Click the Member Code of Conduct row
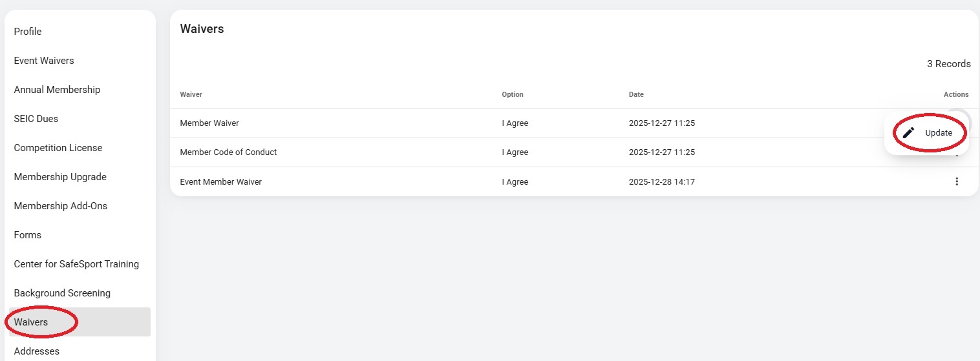The image size is (980, 361). (228, 152)
